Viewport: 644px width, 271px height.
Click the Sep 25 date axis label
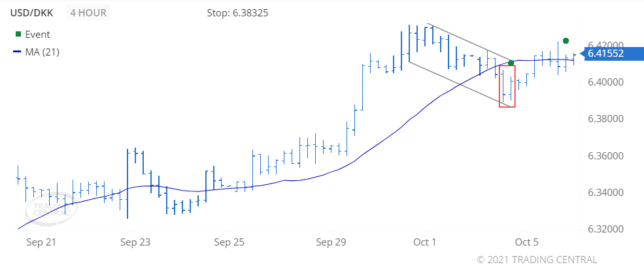[229, 242]
